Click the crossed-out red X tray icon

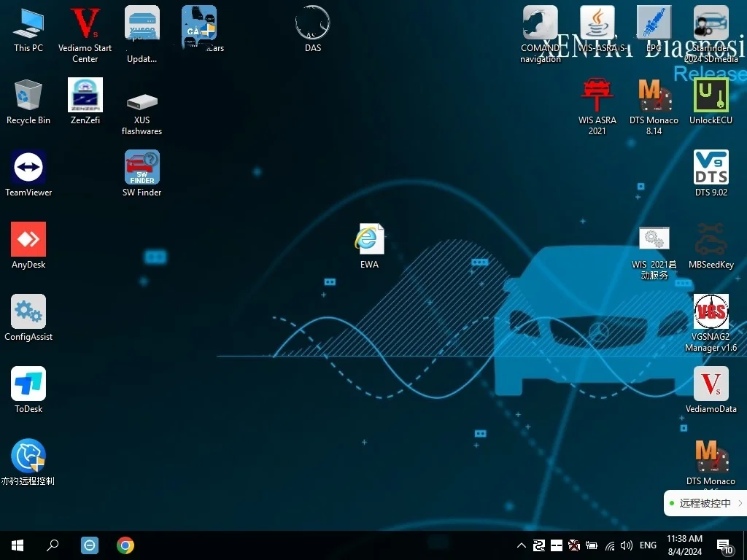point(574,545)
